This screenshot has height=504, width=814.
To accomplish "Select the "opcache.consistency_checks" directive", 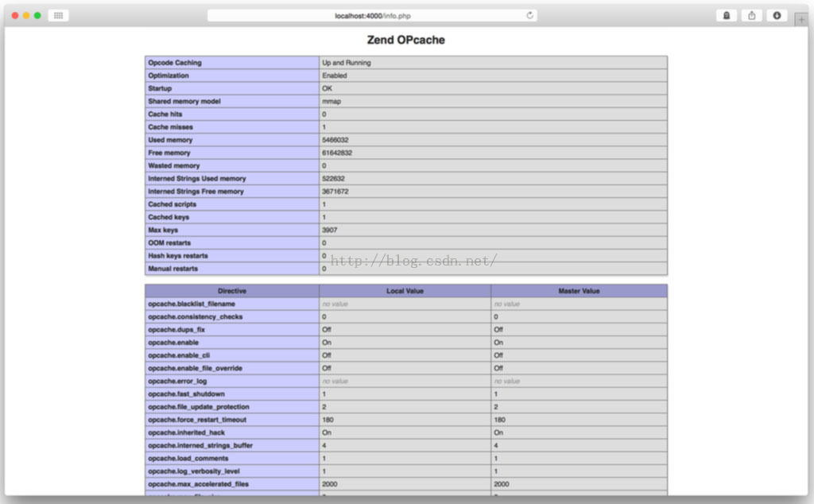I will [x=196, y=317].
